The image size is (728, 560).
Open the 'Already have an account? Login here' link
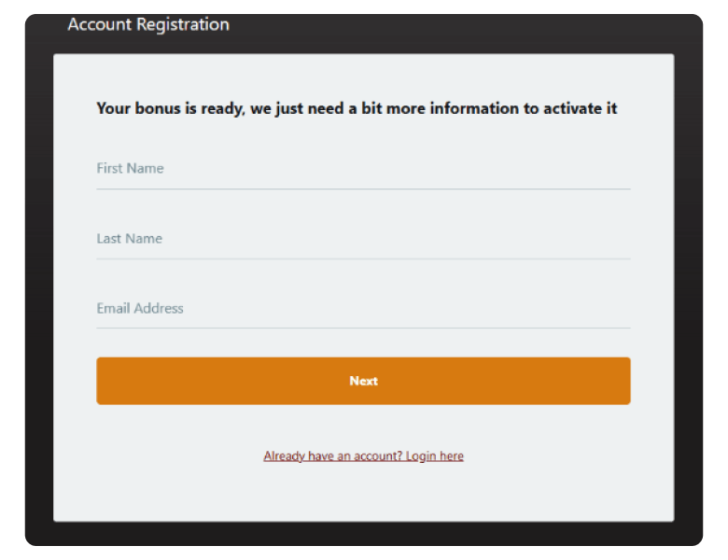coord(363,456)
